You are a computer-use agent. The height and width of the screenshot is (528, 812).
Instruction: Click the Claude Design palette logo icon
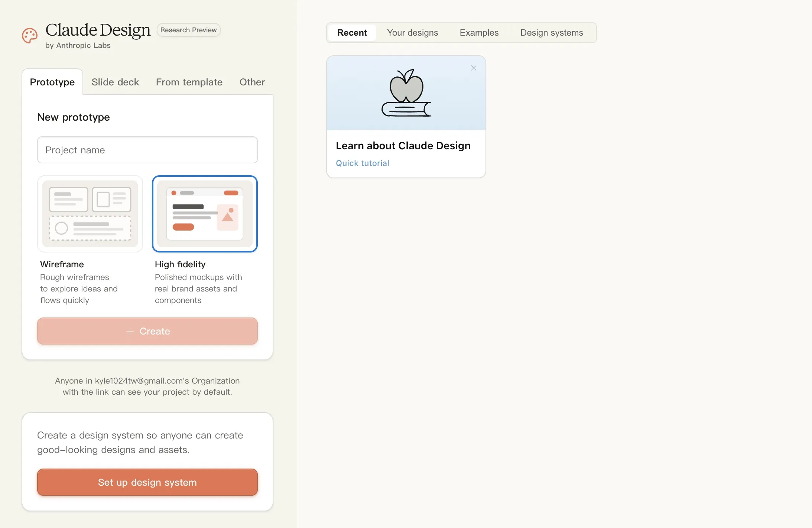[29, 36]
